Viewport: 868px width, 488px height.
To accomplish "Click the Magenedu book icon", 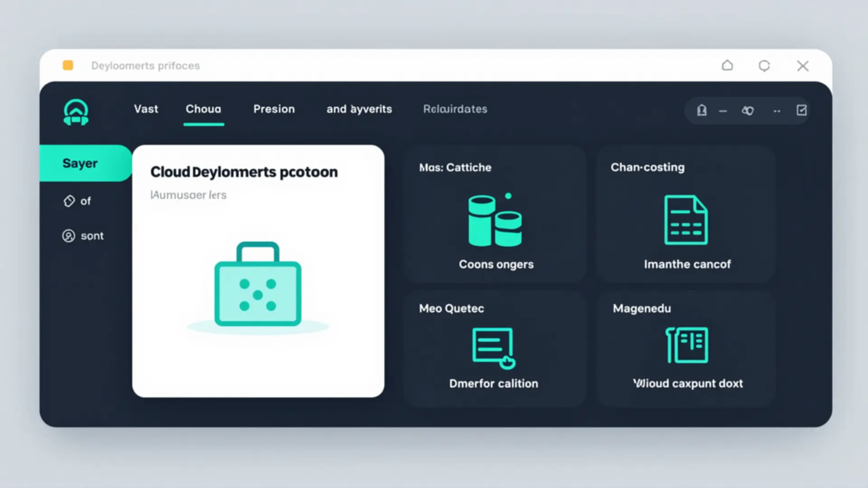I will [x=686, y=346].
